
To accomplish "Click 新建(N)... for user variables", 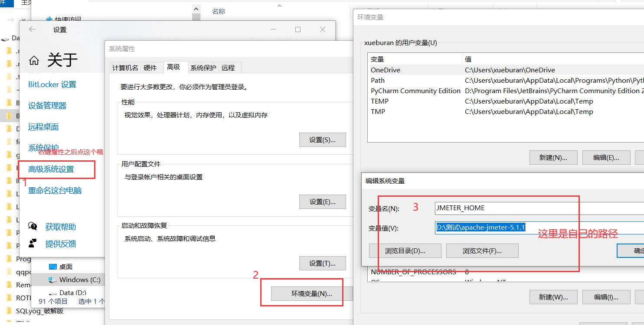I will (x=553, y=158).
